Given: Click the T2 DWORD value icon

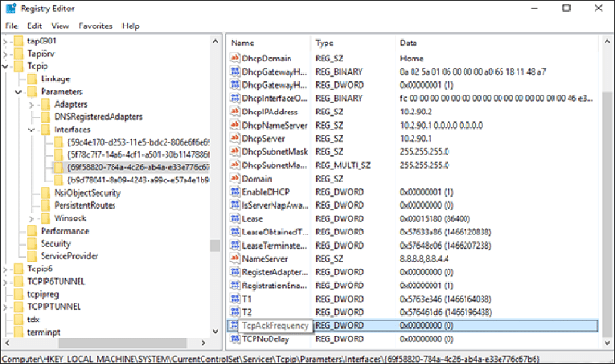Looking at the screenshot, I should pos(235,311).
